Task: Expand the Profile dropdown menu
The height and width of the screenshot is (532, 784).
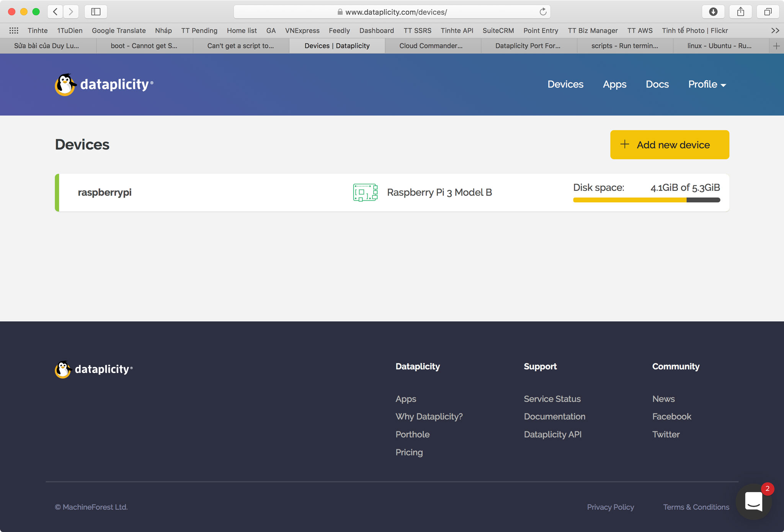Action: [x=707, y=84]
